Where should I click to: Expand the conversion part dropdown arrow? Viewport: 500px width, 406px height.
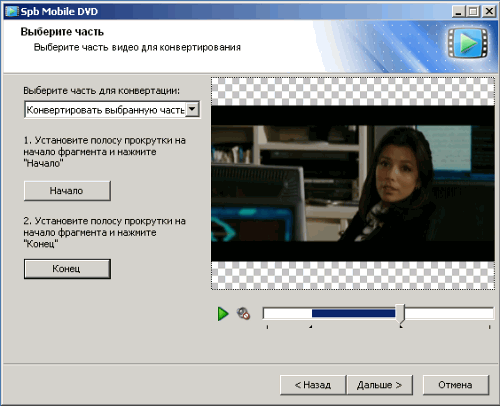[x=192, y=109]
